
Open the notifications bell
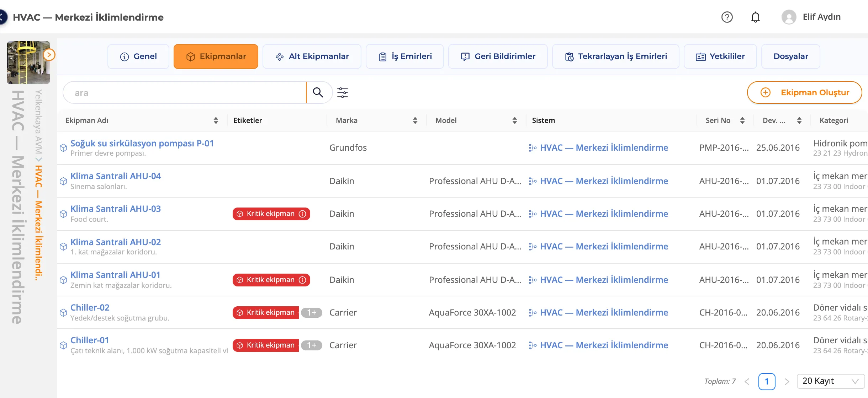tap(755, 17)
